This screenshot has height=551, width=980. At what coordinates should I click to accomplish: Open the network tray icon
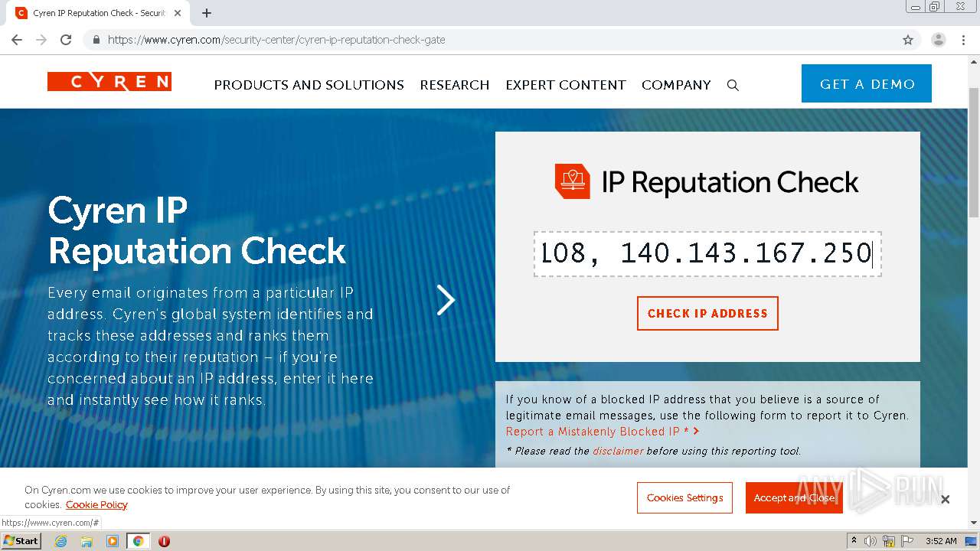point(889,541)
